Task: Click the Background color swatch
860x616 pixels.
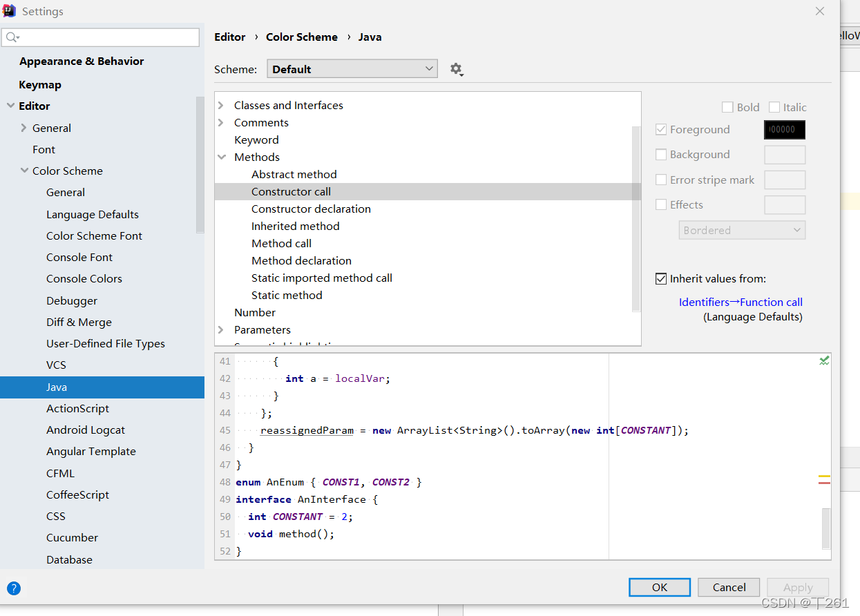Action: click(x=785, y=155)
